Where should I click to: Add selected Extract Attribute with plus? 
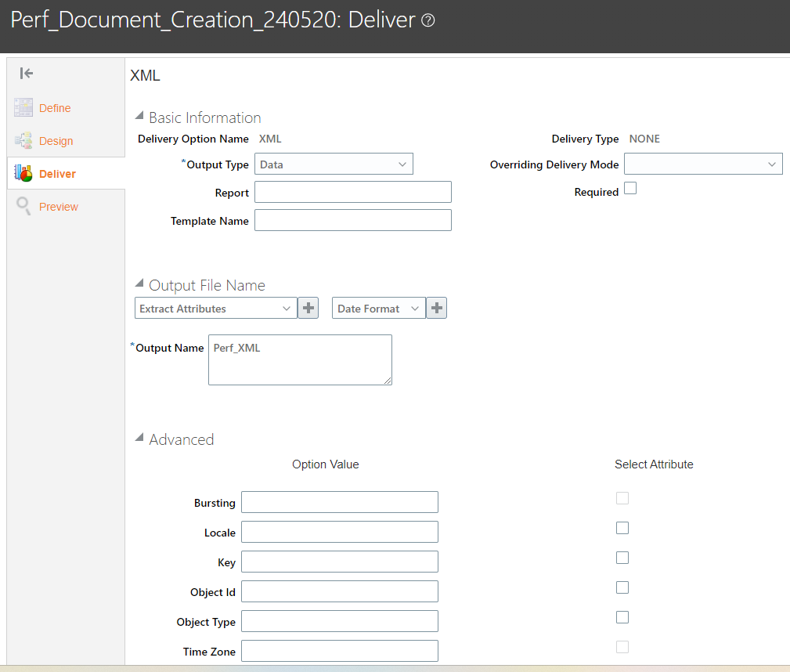point(308,308)
